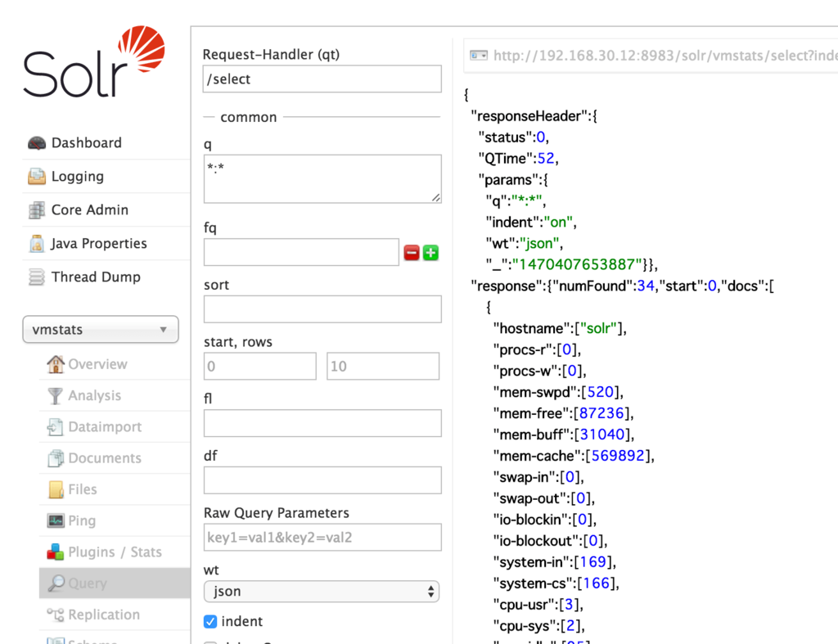The image size is (838, 644).
Task: Click the "mem-swpd":[520] line
Action: (558, 392)
